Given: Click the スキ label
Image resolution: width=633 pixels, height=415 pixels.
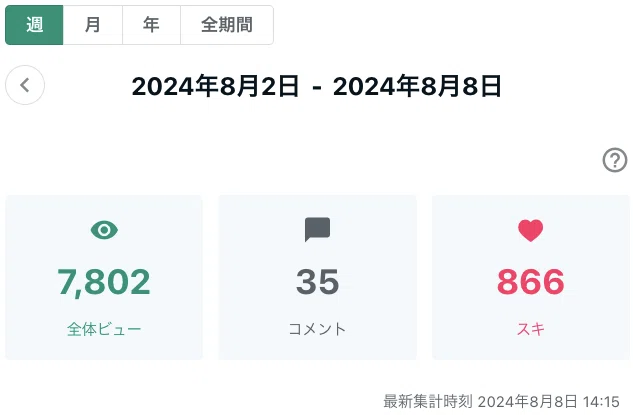Looking at the screenshot, I should click(x=530, y=329).
